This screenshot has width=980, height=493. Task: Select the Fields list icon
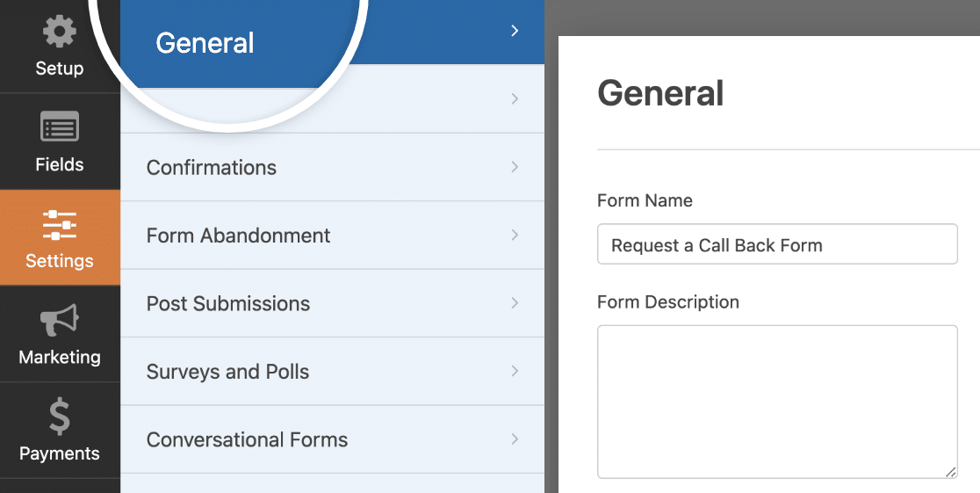[x=60, y=127]
